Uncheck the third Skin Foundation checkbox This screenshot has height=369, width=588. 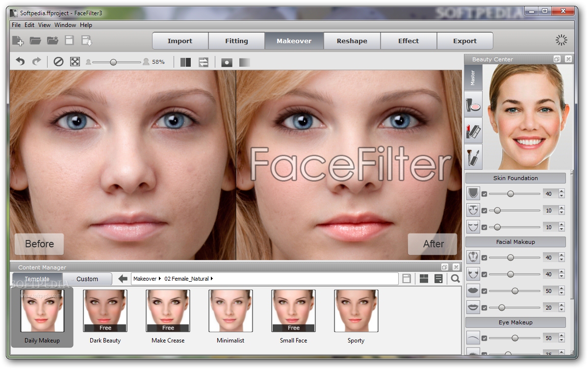484,227
